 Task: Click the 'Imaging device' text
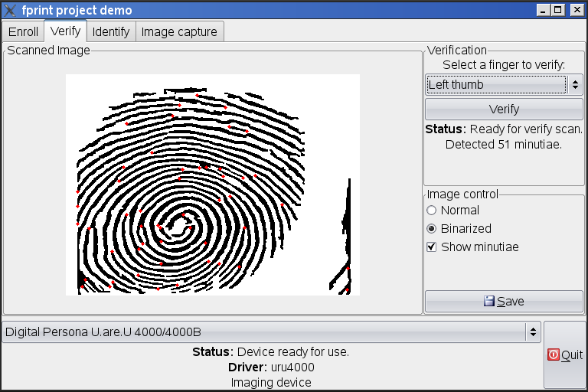pyautogui.click(x=271, y=383)
